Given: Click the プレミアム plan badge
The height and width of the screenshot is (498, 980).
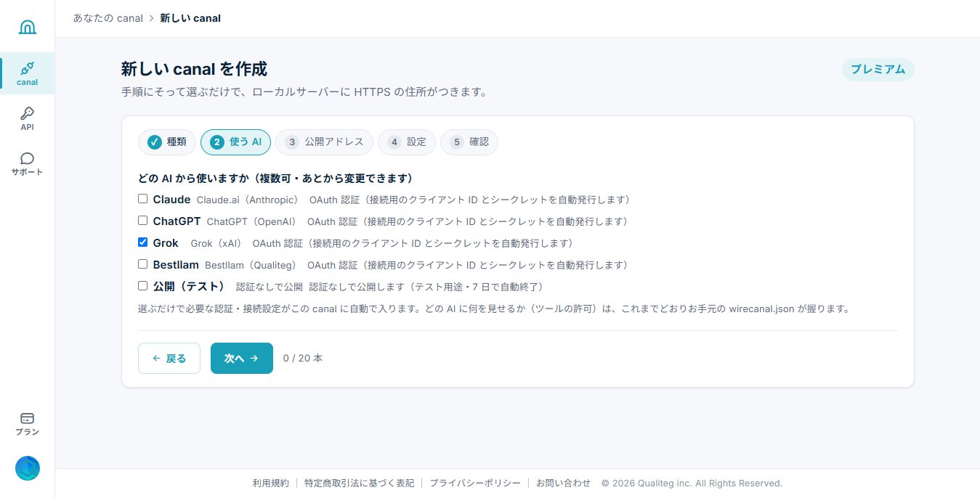Looking at the screenshot, I should 878,70.
